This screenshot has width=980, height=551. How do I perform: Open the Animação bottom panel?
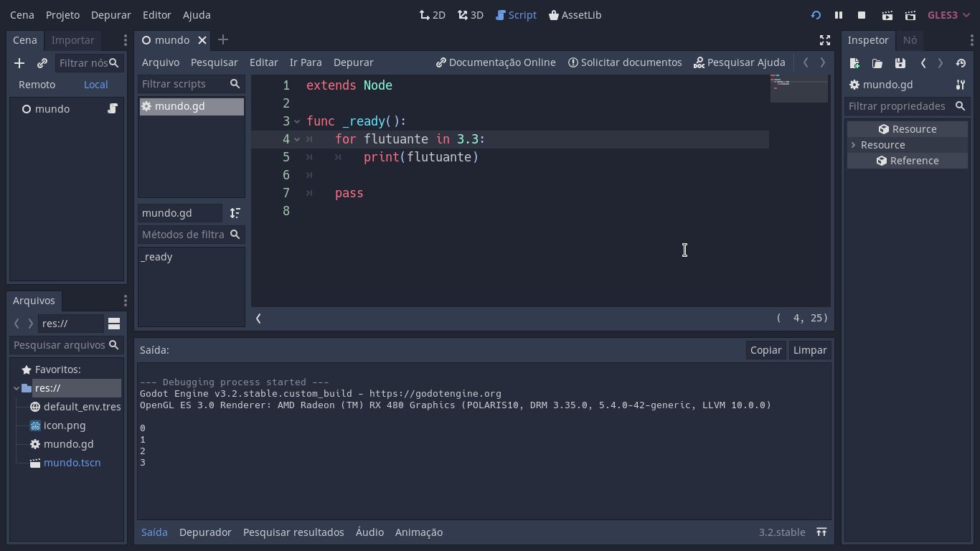click(419, 532)
